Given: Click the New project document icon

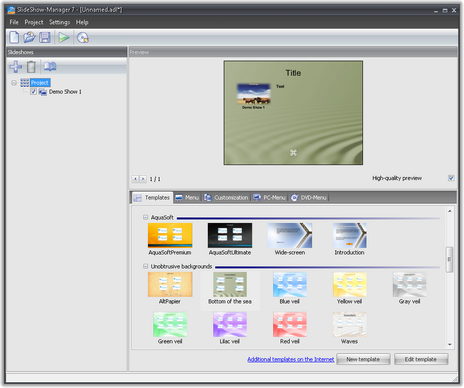Looking at the screenshot, I should (14, 37).
